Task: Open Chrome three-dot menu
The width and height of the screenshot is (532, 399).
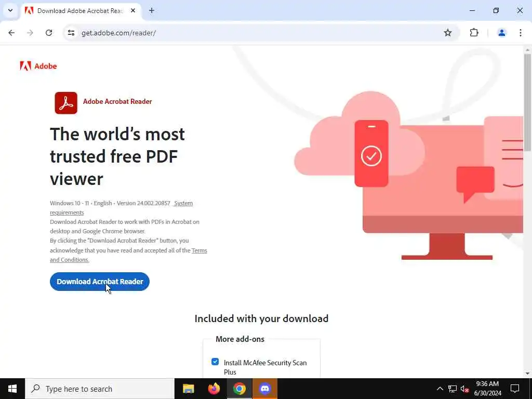Action: coord(521,33)
